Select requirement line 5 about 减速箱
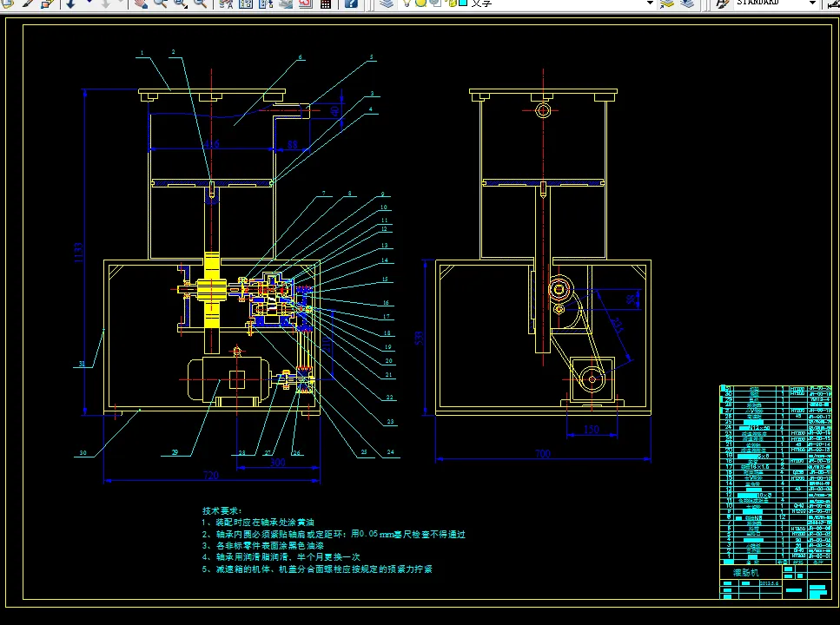 click(317, 569)
